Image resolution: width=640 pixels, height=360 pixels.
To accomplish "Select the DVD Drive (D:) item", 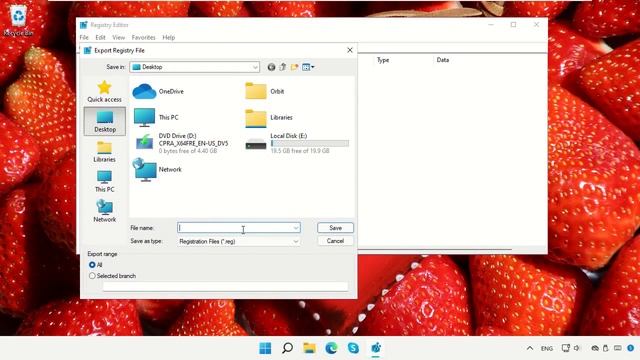I will pyautogui.click(x=182, y=143).
